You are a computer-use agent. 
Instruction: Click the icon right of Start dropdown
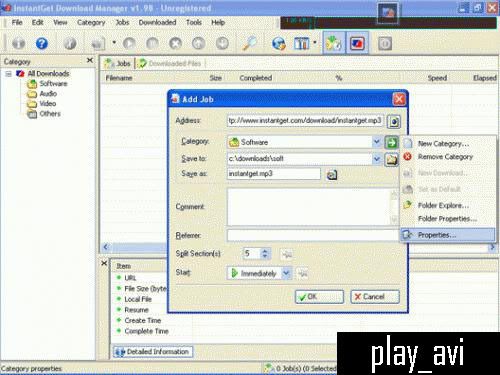[x=302, y=273]
